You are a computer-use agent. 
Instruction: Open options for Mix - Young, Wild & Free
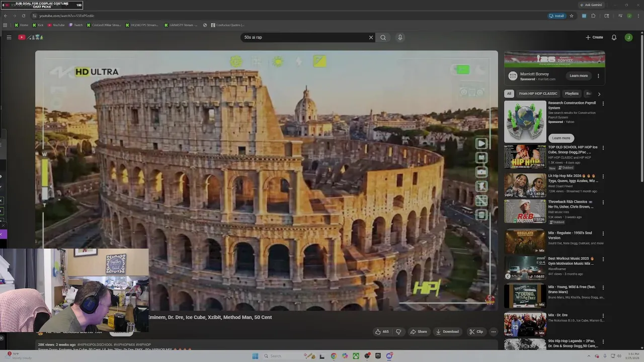click(603, 287)
